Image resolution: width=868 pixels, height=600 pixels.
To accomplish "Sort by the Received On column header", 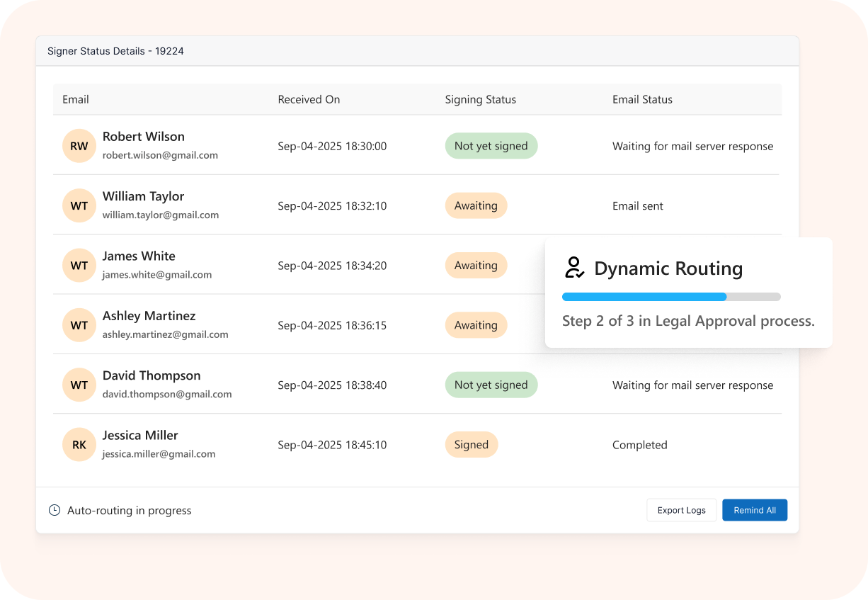I will click(x=309, y=100).
